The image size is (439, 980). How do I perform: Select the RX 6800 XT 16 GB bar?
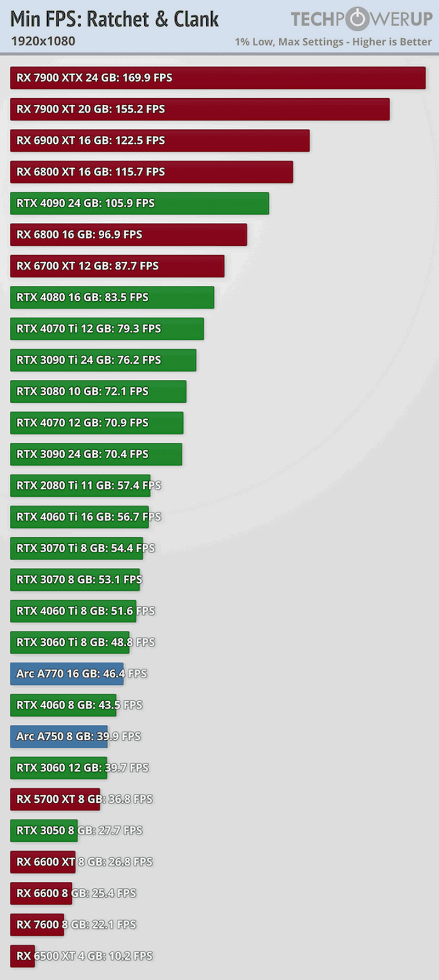pos(151,172)
